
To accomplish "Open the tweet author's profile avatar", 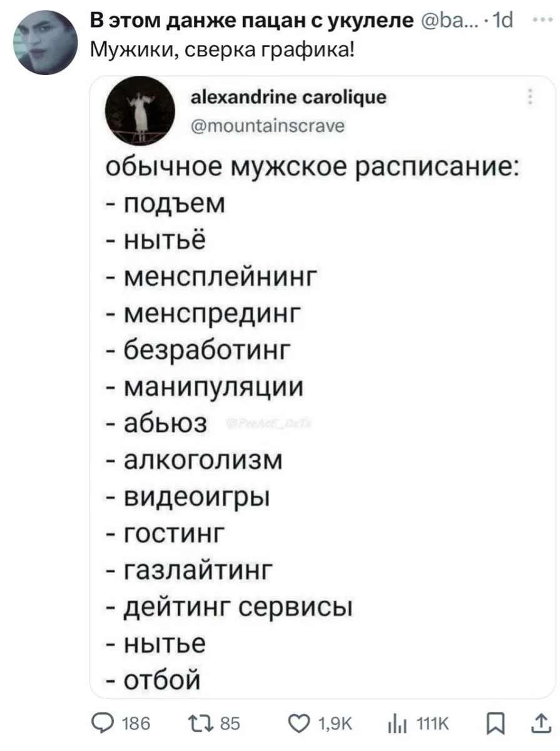I will pos(45,43).
